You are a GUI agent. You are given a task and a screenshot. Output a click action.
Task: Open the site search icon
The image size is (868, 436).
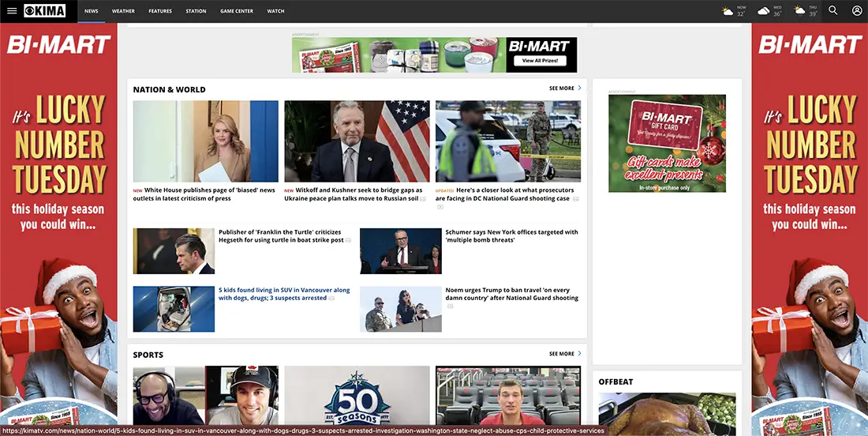pyautogui.click(x=832, y=10)
